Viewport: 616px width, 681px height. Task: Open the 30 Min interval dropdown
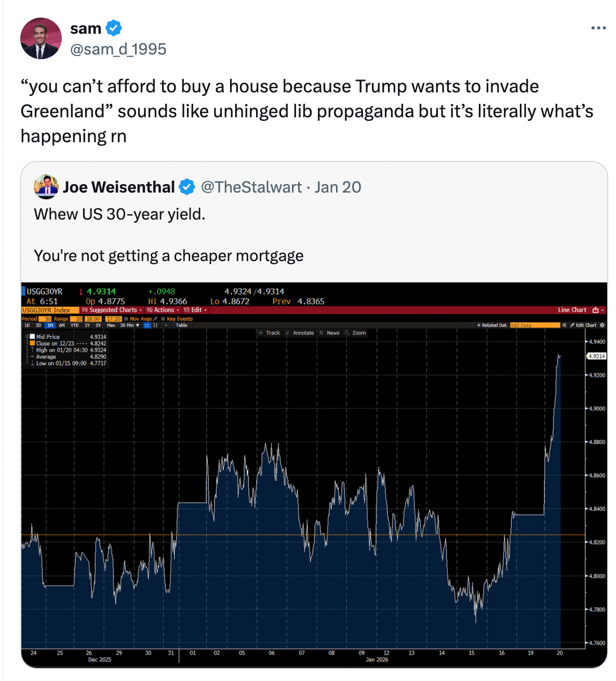(129, 325)
